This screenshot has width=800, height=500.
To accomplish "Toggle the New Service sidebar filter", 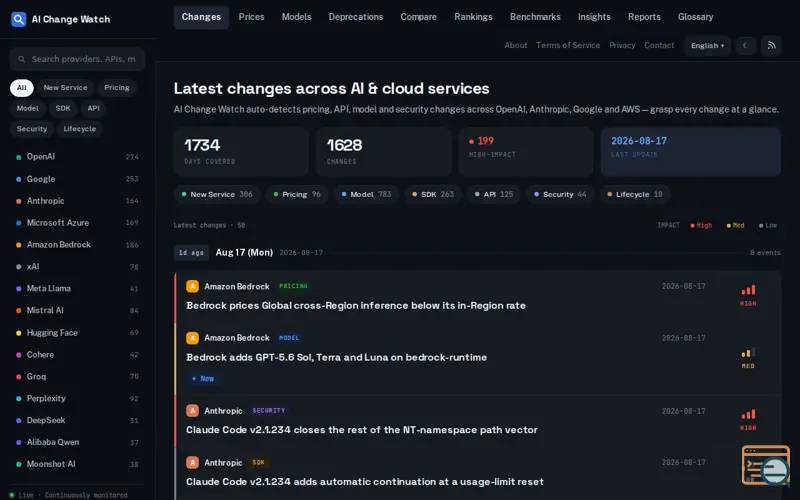I will click(65, 88).
